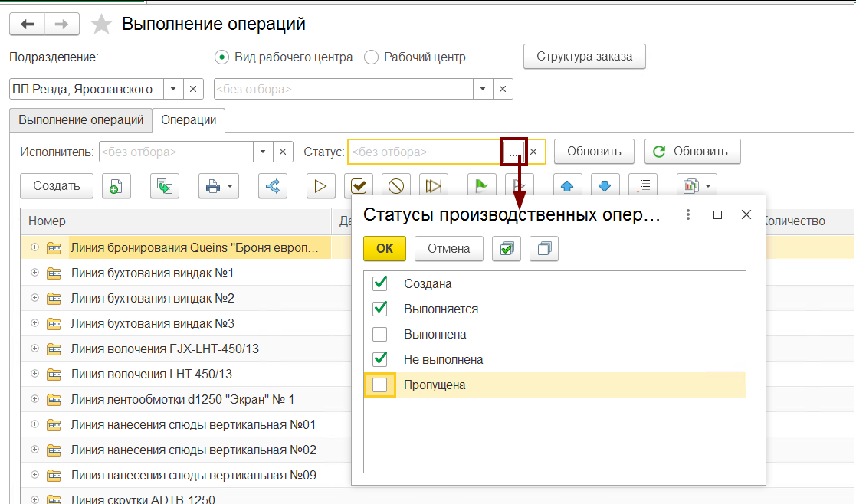Viewport: 856px width, 504px height.
Task: Go back with the left arrow button
Action: tap(27, 24)
